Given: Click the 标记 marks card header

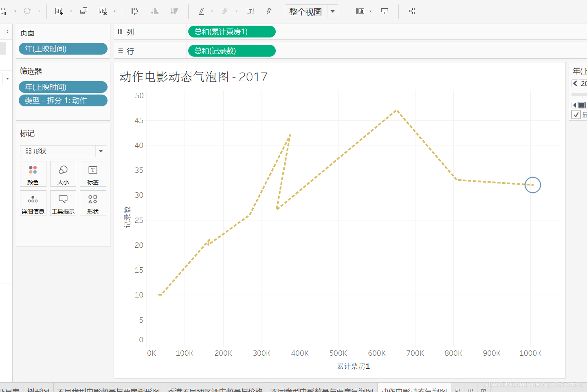Looking at the screenshot, I should [27, 134].
